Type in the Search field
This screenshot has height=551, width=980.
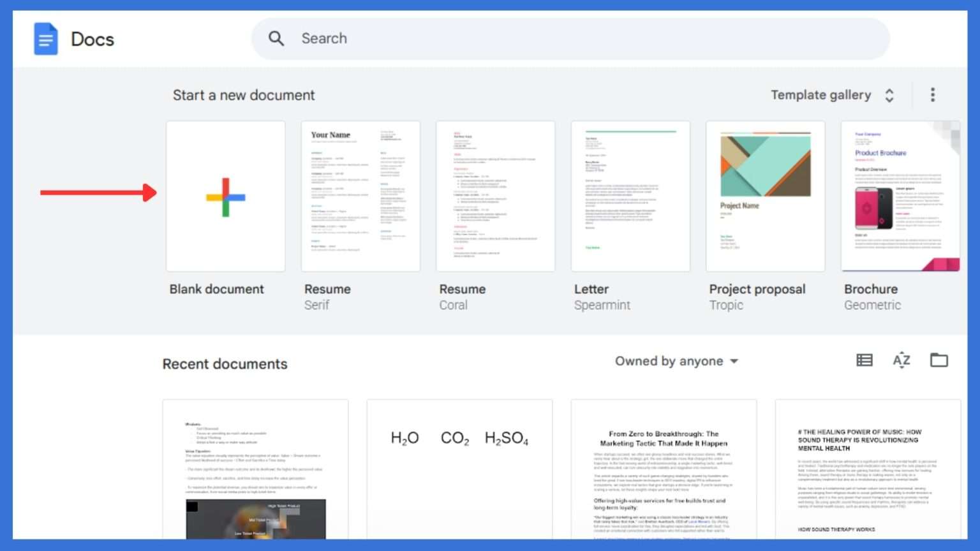[x=574, y=38]
